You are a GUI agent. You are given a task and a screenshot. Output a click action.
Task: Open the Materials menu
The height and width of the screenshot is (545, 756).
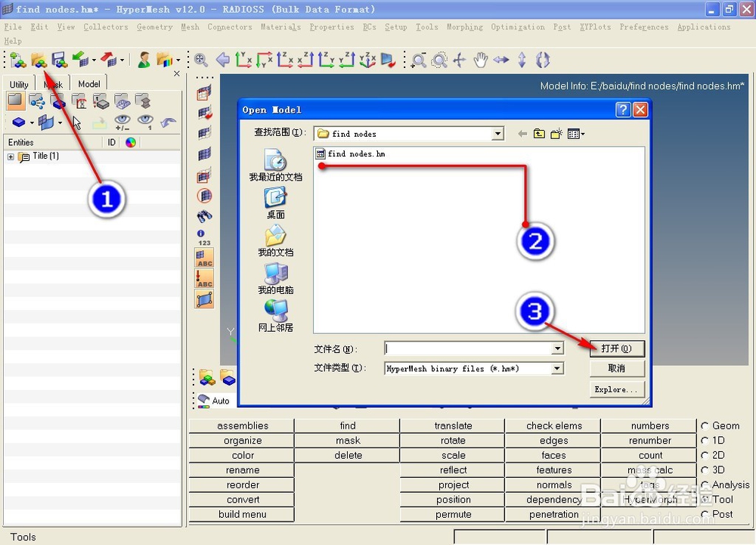(280, 27)
